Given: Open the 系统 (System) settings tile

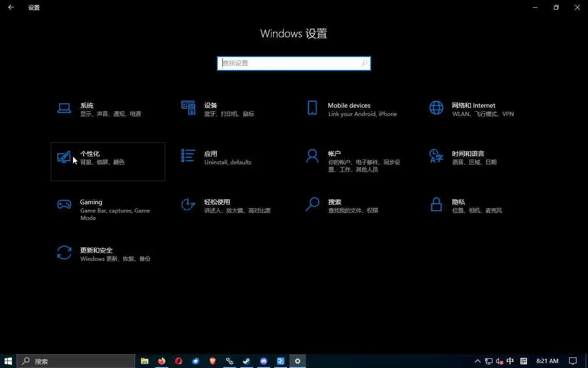Looking at the screenshot, I should point(107,113).
